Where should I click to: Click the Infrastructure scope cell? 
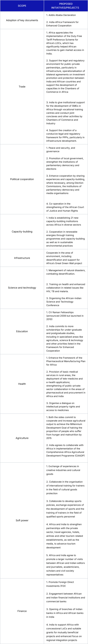coord(22,258)
